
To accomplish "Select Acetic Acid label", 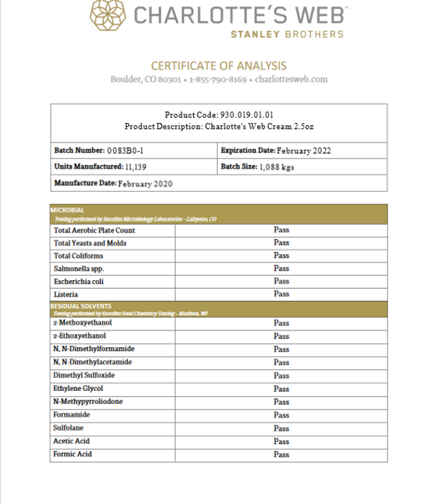I will coord(71,441).
